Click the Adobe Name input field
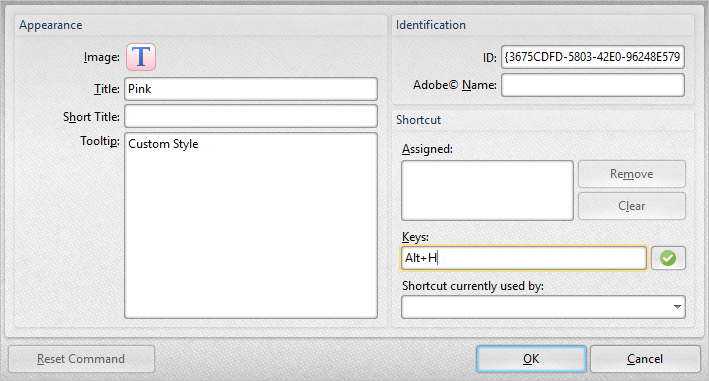The image size is (709, 381). pos(593,85)
